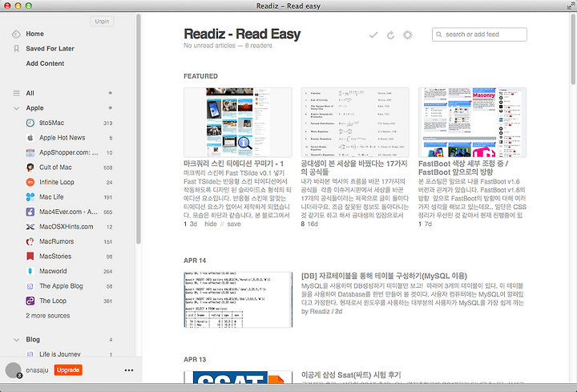
Task: Open the MacStories feed icon
Action: point(30,257)
